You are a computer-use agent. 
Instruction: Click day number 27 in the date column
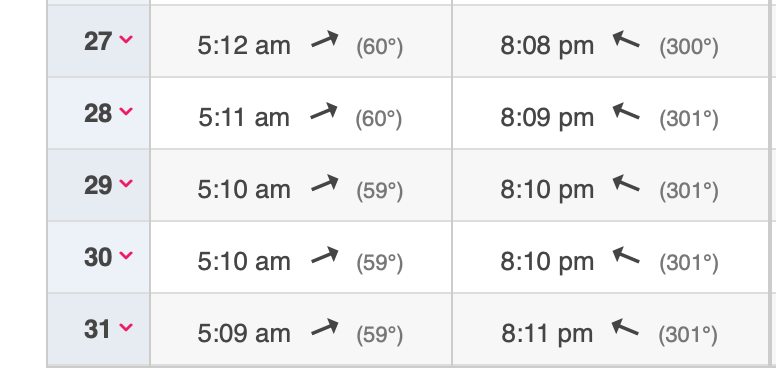pos(97,42)
